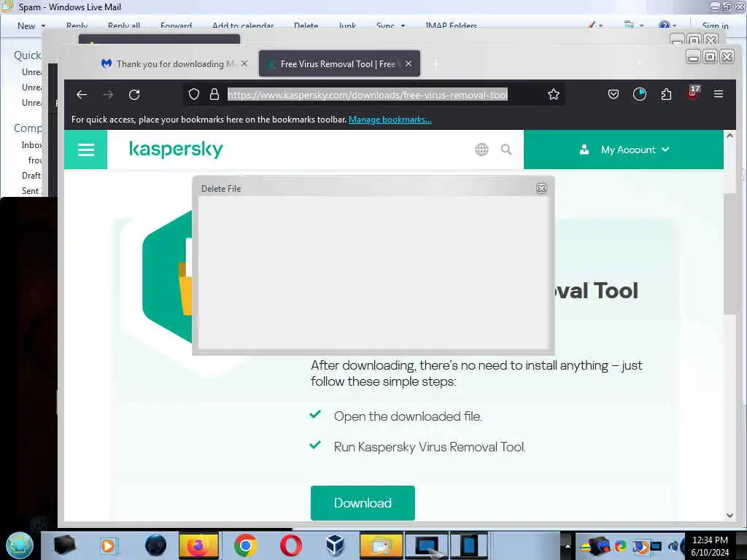Image resolution: width=747 pixels, height=560 pixels.
Task: Click the green Download button
Action: tap(363, 503)
